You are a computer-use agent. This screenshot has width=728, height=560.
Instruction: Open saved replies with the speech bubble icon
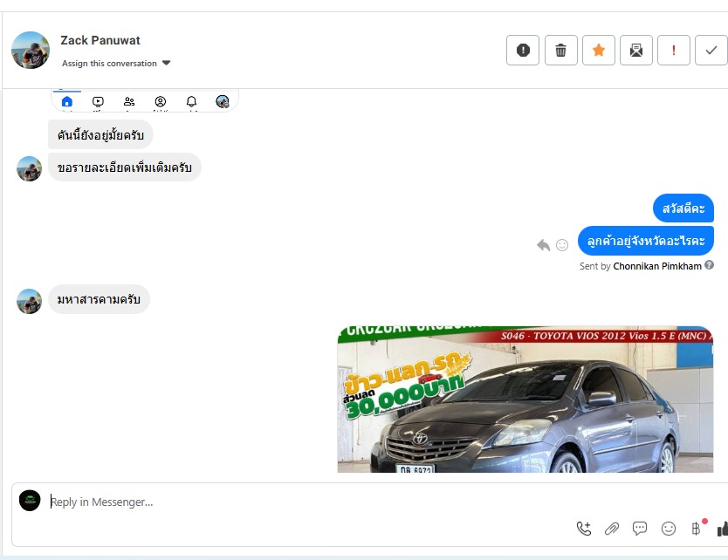640,529
